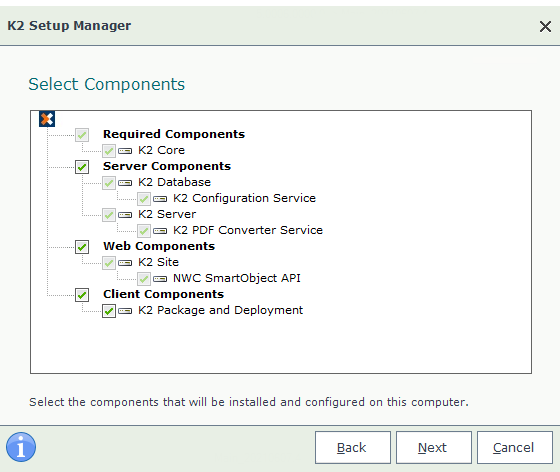
Task: Uncheck the Server Components checkbox
Action: coord(82,167)
